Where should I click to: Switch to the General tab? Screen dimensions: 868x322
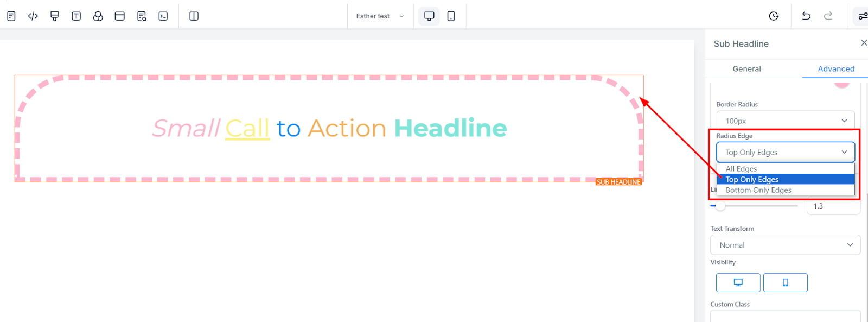[x=746, y=69]
